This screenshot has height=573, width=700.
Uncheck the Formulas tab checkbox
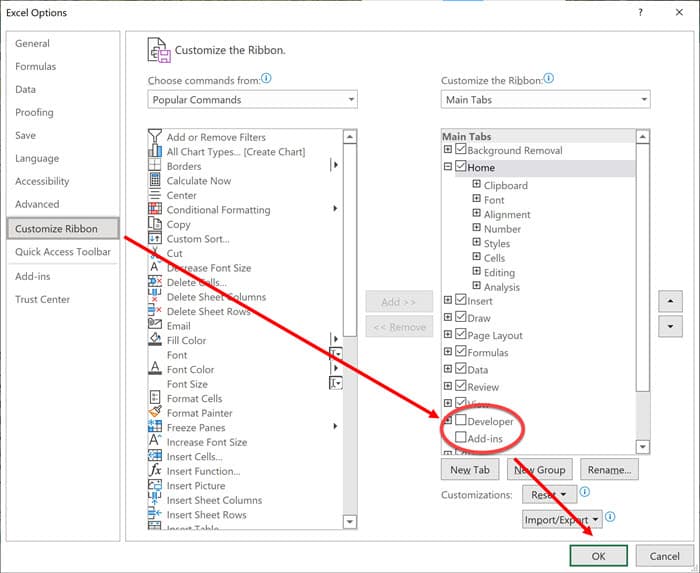[461, 351]
